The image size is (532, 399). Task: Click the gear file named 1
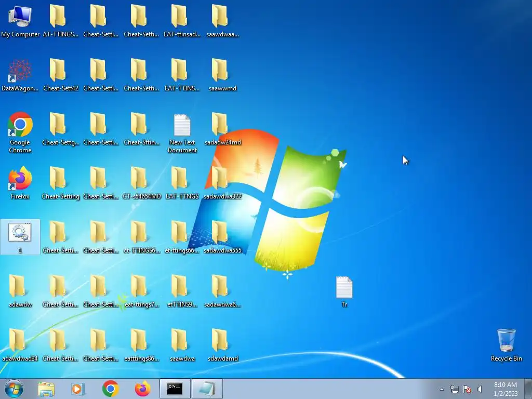coord(20,237)
